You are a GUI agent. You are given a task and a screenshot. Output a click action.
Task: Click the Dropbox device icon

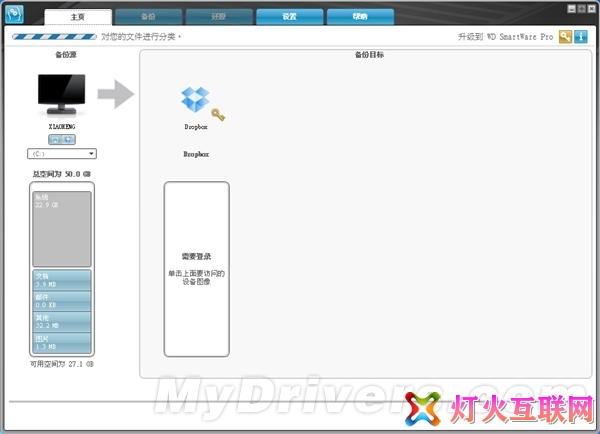point(196,100)
